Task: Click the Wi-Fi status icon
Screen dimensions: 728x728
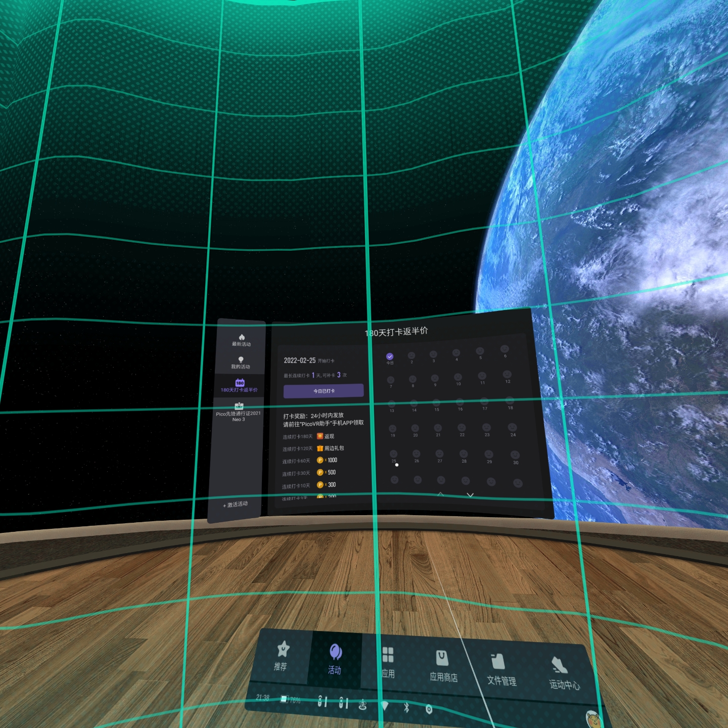Action: pos(385,706)
